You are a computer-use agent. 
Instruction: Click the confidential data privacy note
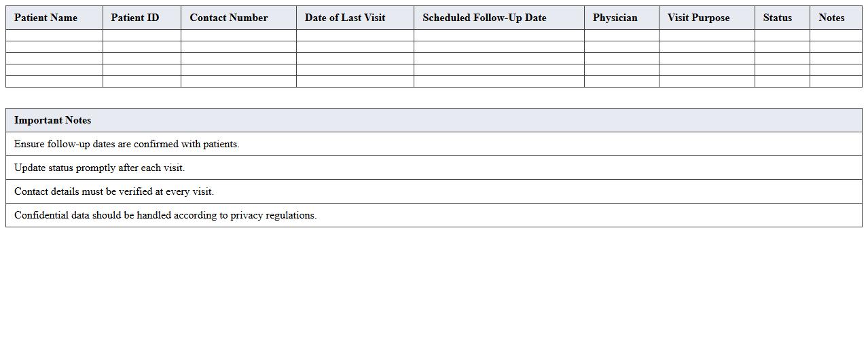click(166, 215)
